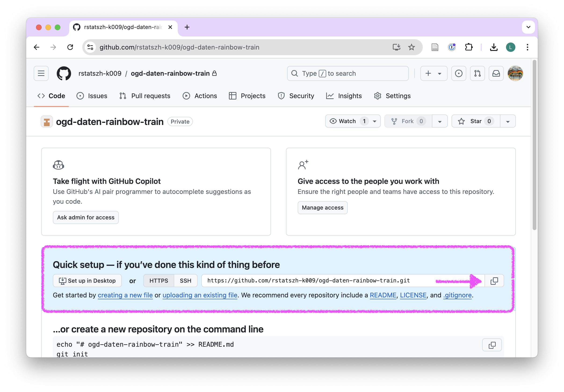Expand the Star lists dropdown arrow
Image resolution: width=564 pixels, height=392 pixels.
[507, 121]
